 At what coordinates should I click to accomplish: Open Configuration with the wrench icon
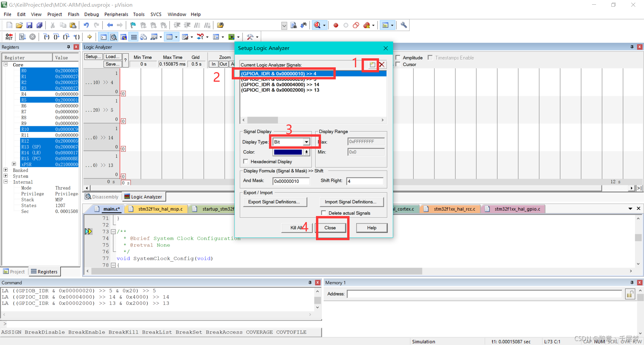[404, 25]
